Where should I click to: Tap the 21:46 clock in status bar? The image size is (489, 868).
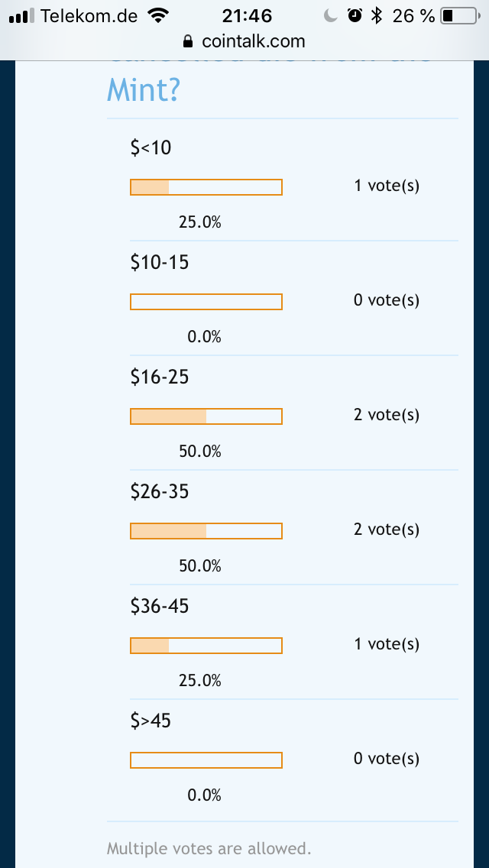[247, 16]
